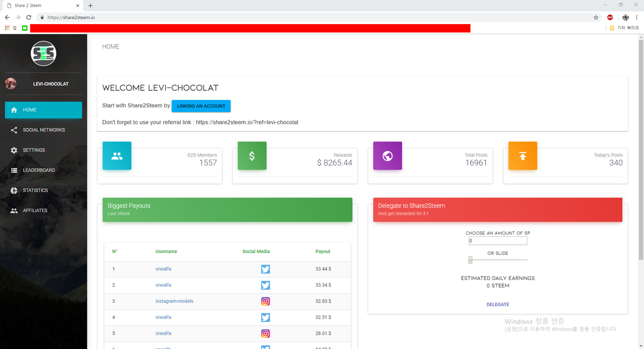The height and width of the screenshot is (349, 644).
Task: Open LEADERBOARD in the sidebar
Action: tap(43, 170)
